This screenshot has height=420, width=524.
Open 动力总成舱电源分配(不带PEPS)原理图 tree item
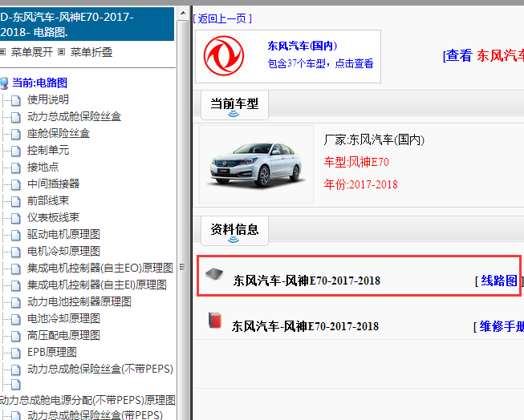87,400
